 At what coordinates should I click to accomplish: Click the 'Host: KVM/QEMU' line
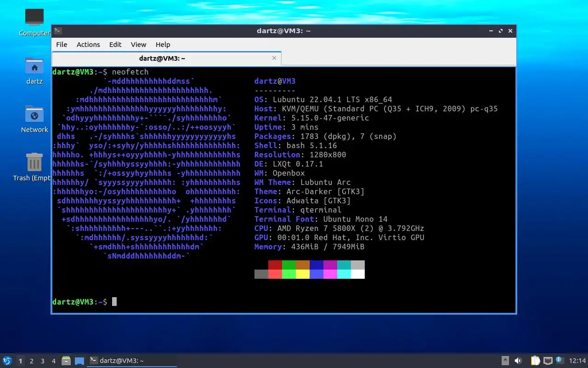(376, 109)
